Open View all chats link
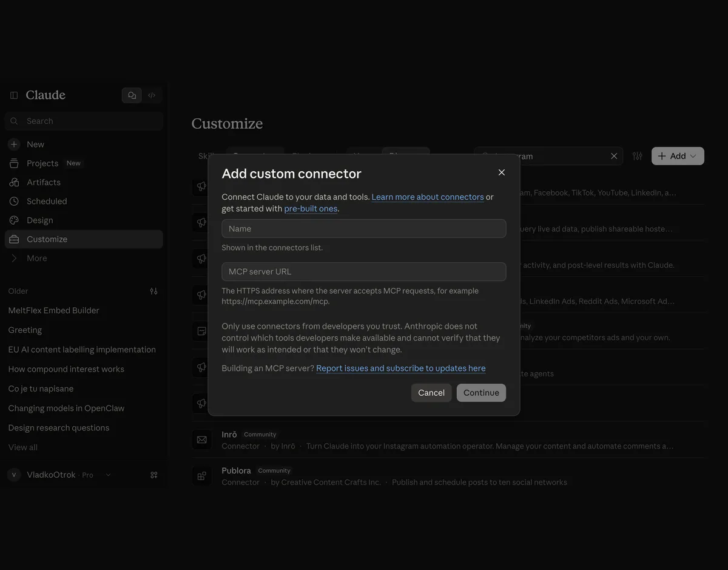728x570 pixels. pos(23,447)
